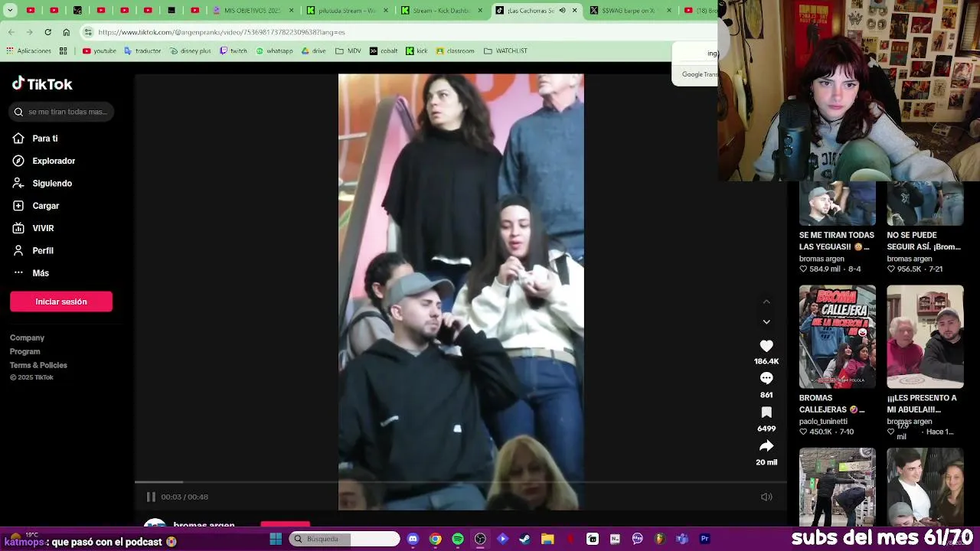Click the TikTok search field
This screenshot has height=551, width=980.
62,112
